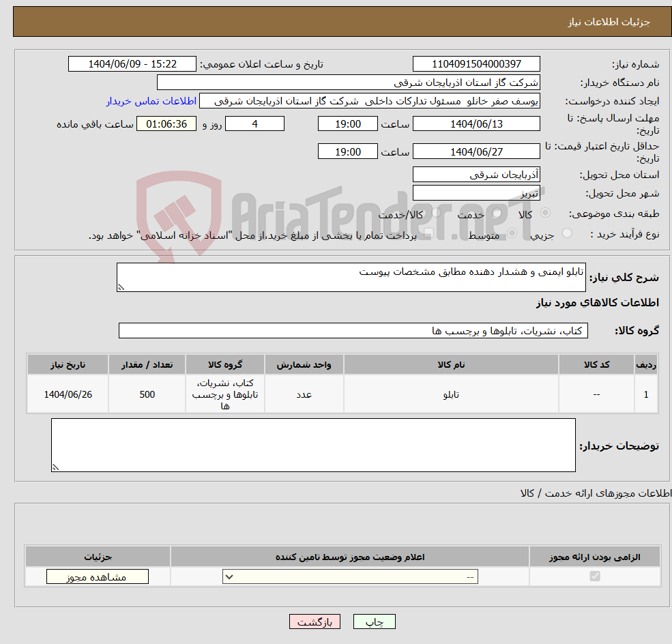Viewport: 672px width, 644px height.
Task: Click the چاپ (Print) button
Action: coord(373,621)
